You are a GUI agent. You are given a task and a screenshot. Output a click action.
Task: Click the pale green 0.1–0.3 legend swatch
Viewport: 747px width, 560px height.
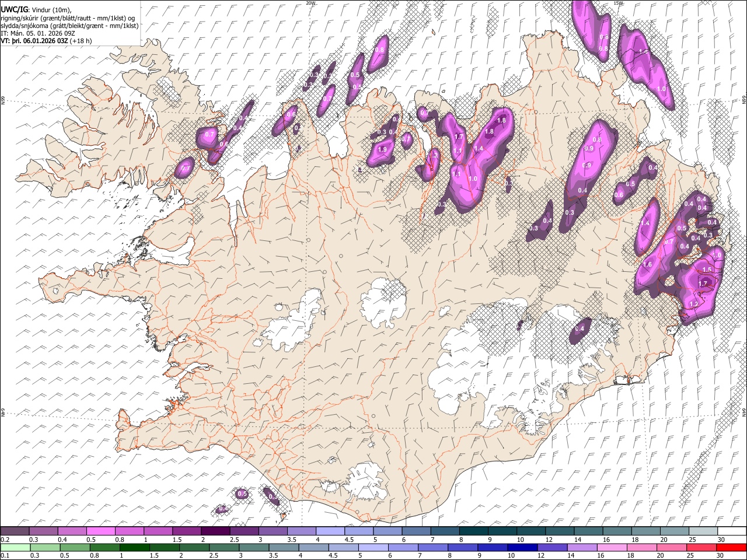(15, 547)
